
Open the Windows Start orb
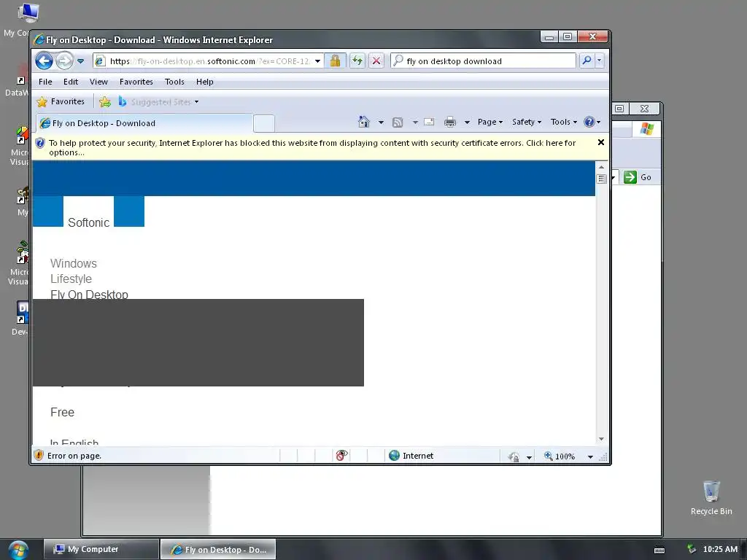(18, 550)
